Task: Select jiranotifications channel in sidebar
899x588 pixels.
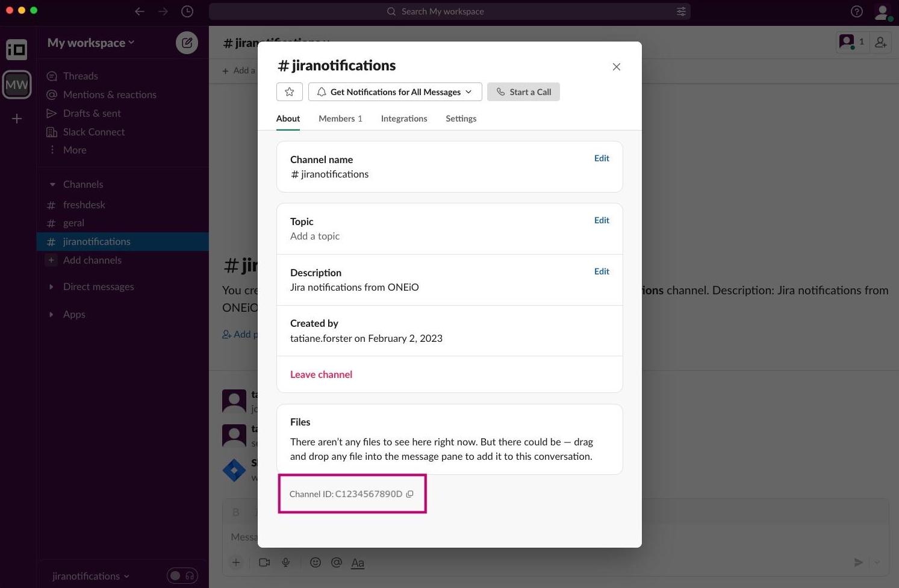Action: (x=123, y=241)
